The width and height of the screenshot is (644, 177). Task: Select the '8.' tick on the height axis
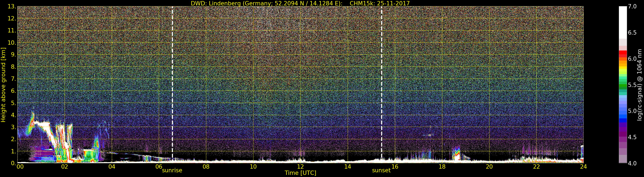pos(14,67)
